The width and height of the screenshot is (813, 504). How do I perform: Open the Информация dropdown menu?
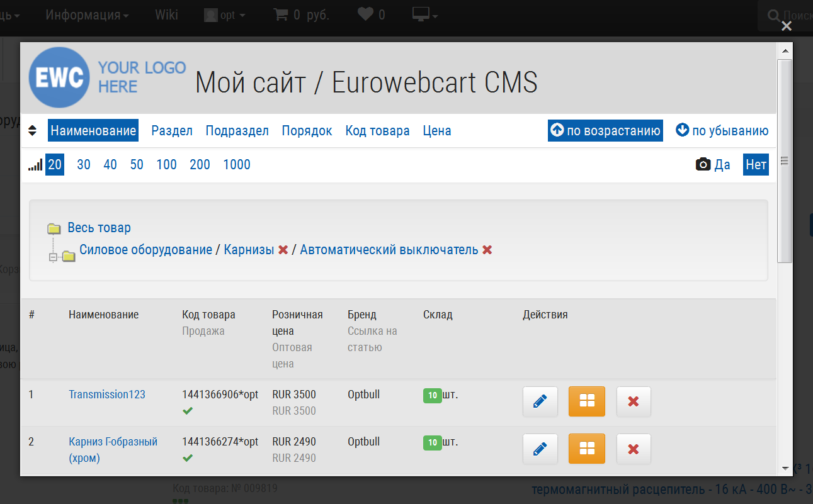(x=87, y=14)
